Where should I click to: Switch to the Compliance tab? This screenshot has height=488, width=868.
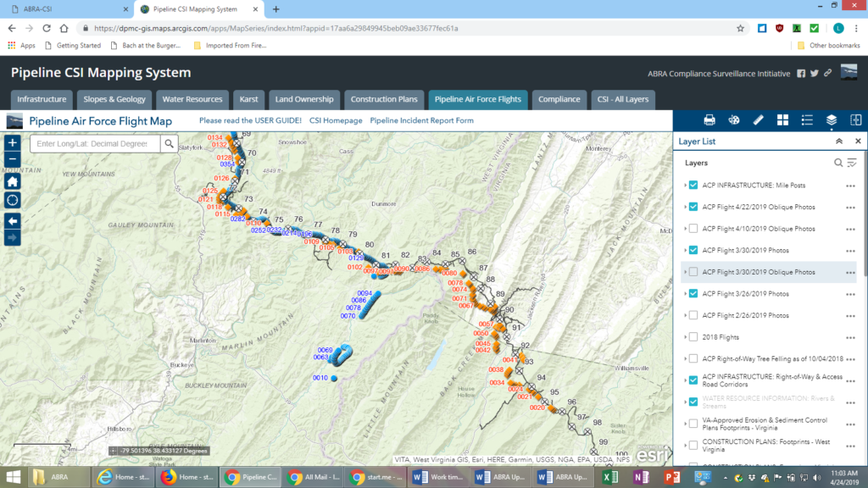click(x=559, y=99)
